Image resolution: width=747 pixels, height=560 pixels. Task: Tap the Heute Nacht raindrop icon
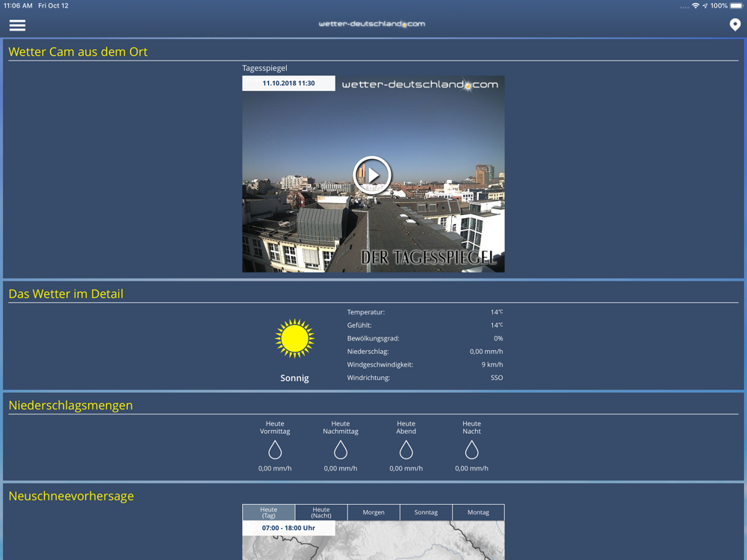(x=471, y=449)
